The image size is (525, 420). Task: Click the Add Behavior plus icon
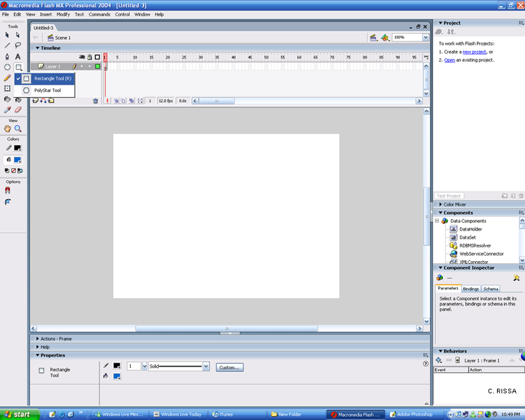click(x=438, y=361)
